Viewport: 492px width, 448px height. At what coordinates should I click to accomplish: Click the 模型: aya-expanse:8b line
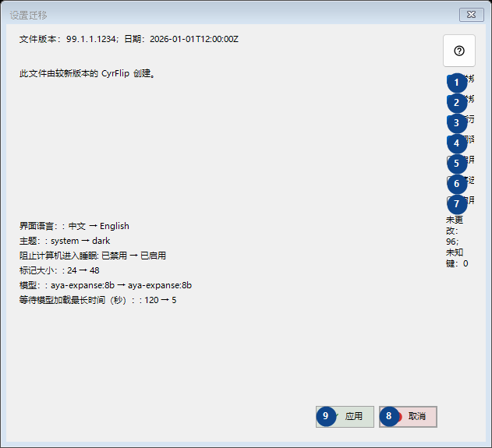tap(105, 285)
